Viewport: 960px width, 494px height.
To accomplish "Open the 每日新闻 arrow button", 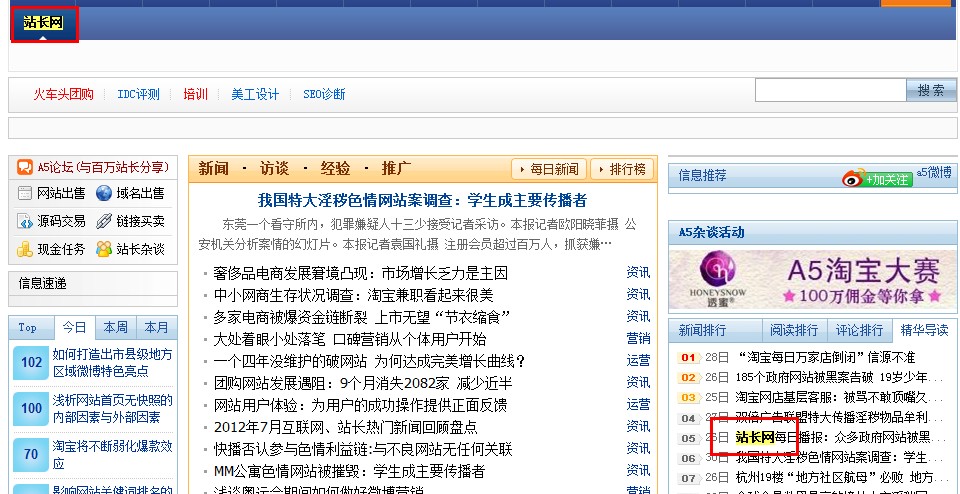I will [548, 169].
